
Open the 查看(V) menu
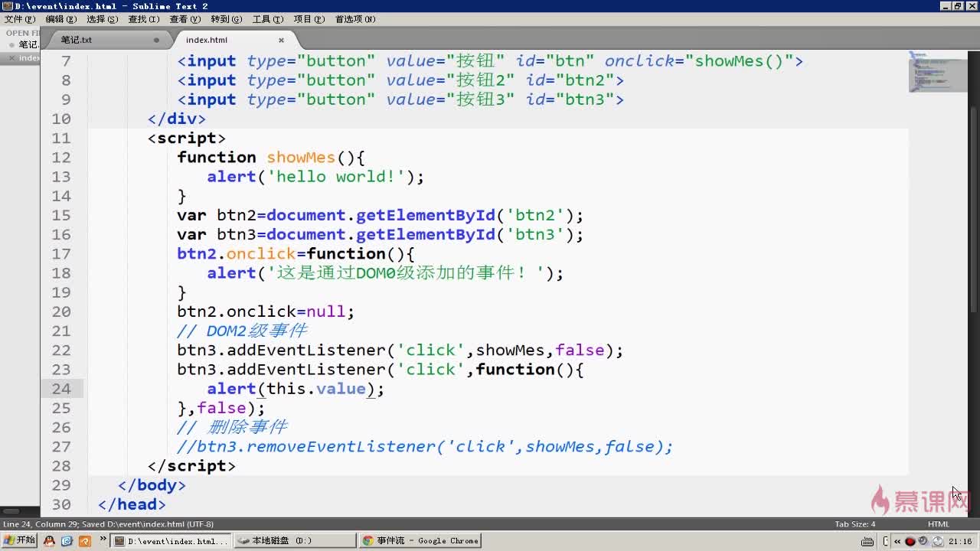tap(185, 19)
